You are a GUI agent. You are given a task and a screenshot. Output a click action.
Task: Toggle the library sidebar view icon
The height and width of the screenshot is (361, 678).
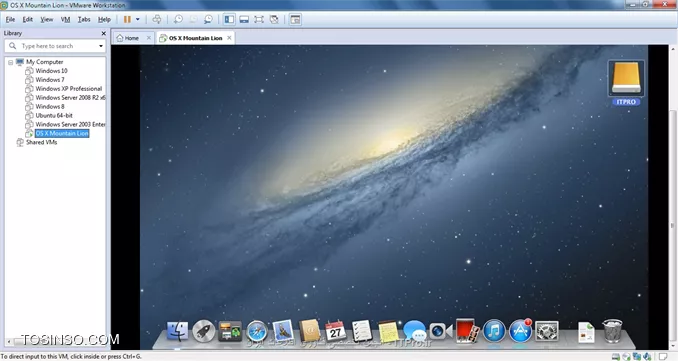tap(229, 19)
